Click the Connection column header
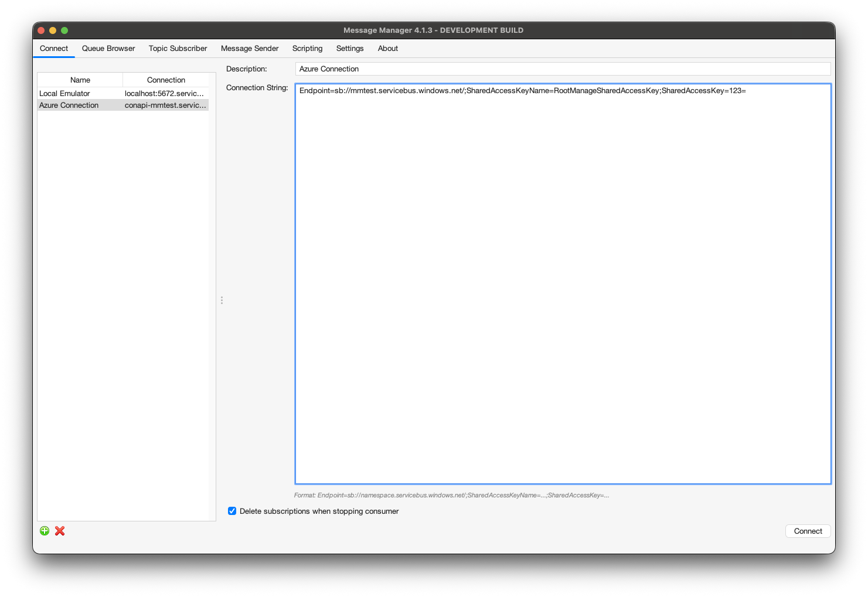This screenshot has height=597, width=868. click(166, 80)
